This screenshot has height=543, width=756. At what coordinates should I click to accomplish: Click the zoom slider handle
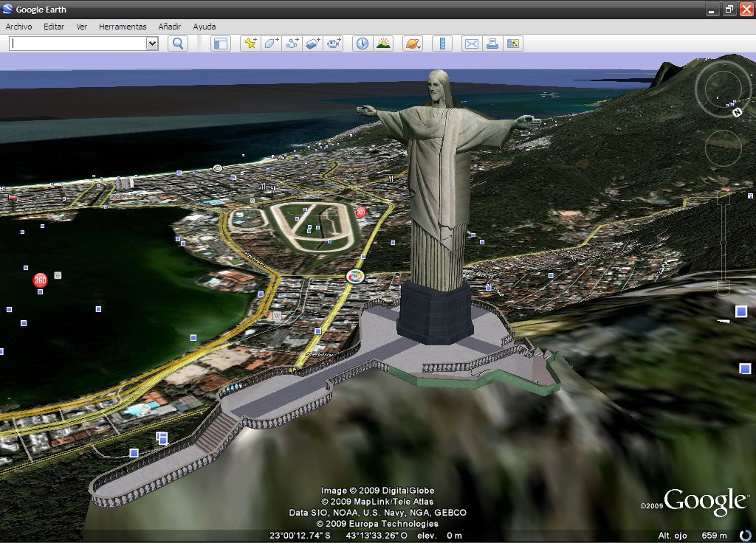[724, 243]
